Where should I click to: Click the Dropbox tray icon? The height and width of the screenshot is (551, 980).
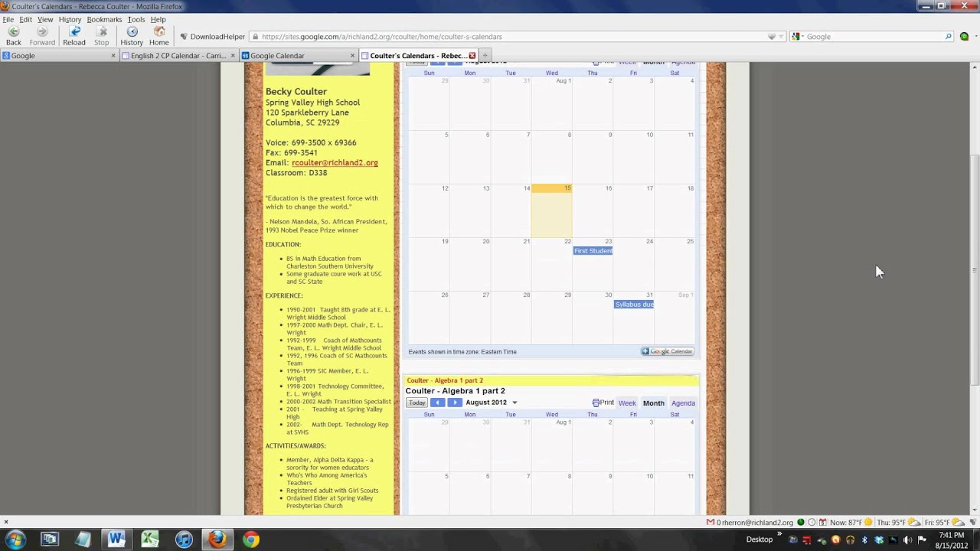point(879,540)
